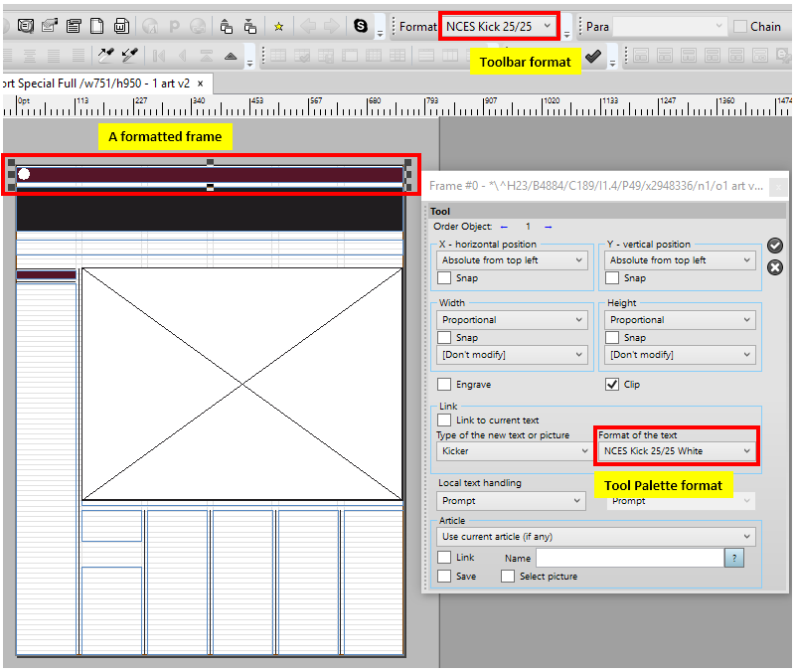Click the lined page form toolbar icon

click(74, 26)
